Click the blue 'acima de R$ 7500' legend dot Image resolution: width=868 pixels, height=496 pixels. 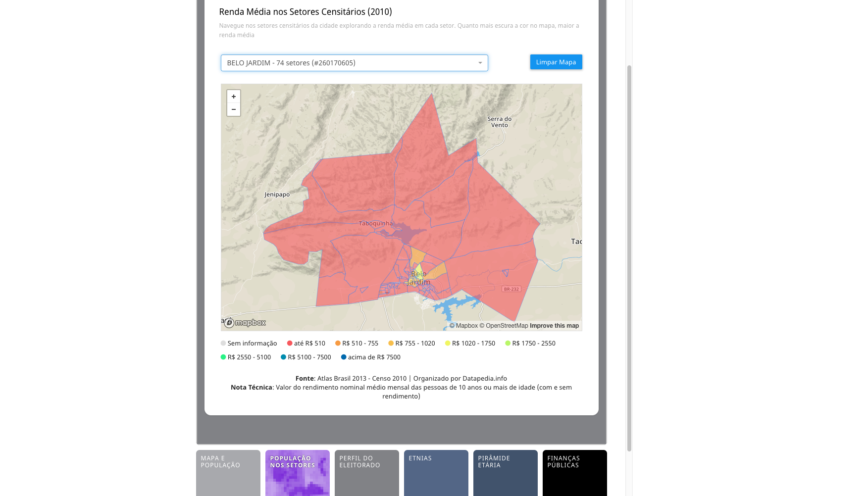click(344, 357)
